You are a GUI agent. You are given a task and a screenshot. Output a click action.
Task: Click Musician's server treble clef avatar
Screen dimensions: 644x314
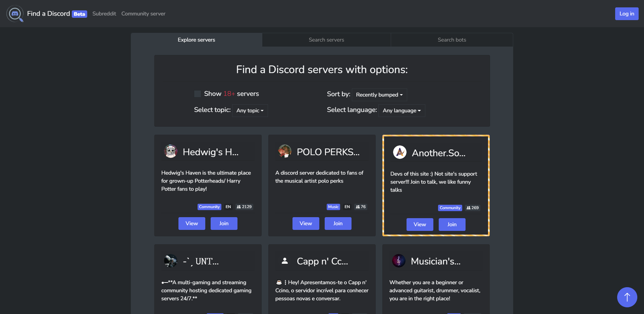click(x=399, y=261)
